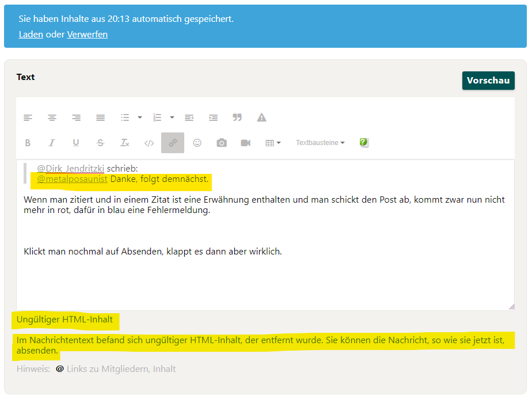Image resolution: width=532 pixels, height=399 pixels.
Task: Toggle italic formatting
Action: coord(52,143)
